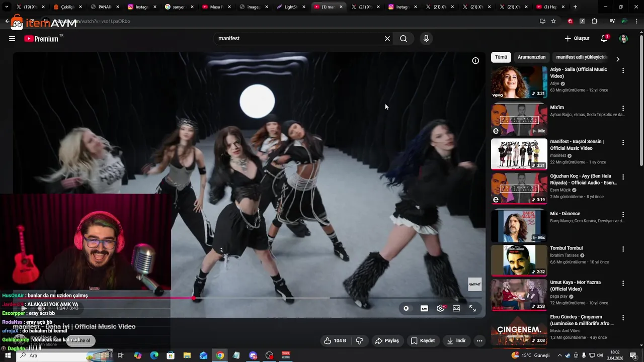Open the player settings gear

point(441,309)
